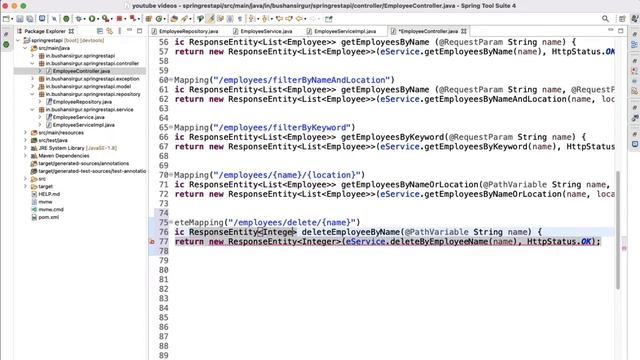This screenshot has width=640, height=360.
Task: Save the current file with Save icon
Action: click(20, 19)
